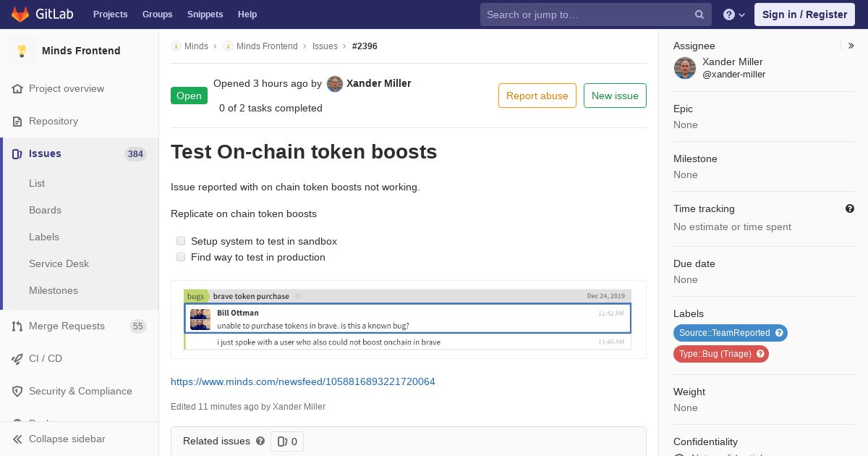Image resolution: width=868 pixels, height=456 pixels.
Task: Click the CI / CD rocket icon
Action: pyautogui.click(x=17, y=359)
